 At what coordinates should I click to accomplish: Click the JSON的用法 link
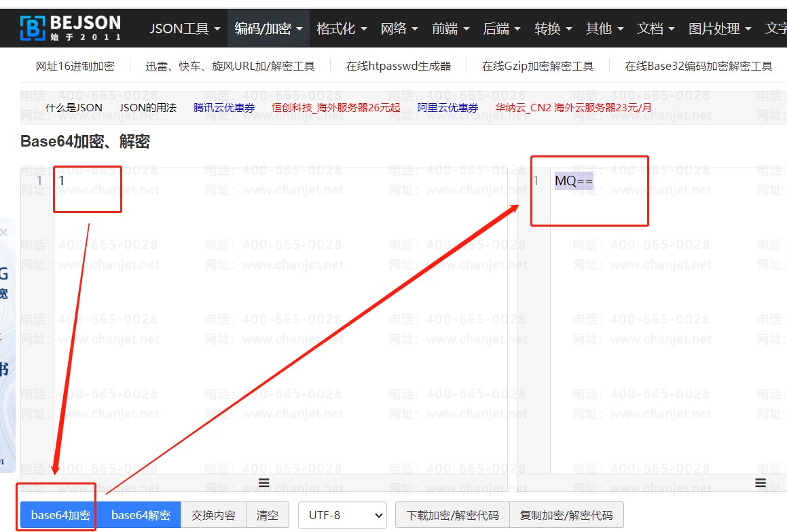tap(148, 108)
